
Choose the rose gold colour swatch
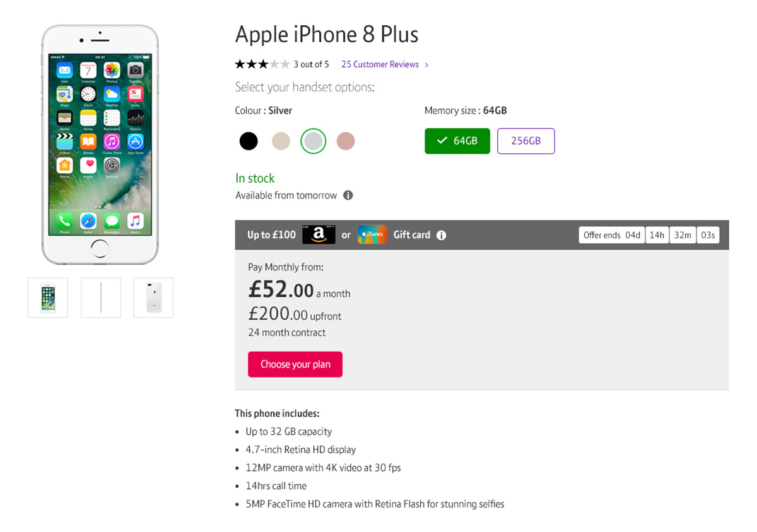coord(346,141)
